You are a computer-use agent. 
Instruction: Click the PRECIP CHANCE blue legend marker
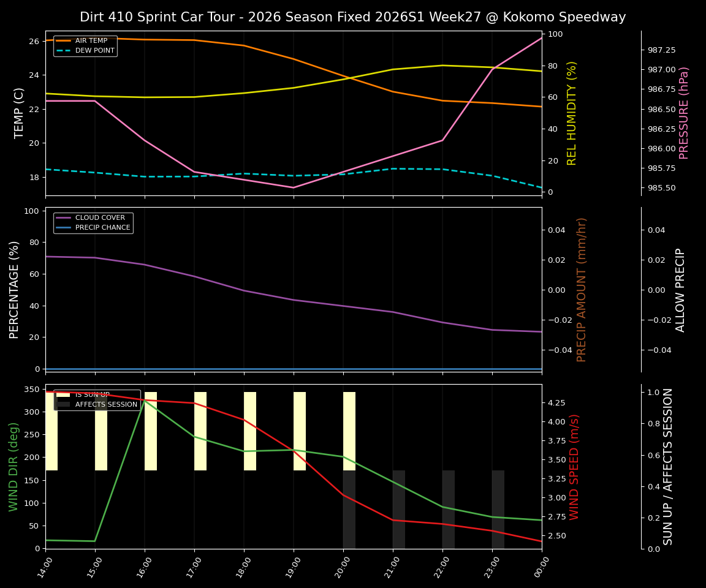pos(64,227)
